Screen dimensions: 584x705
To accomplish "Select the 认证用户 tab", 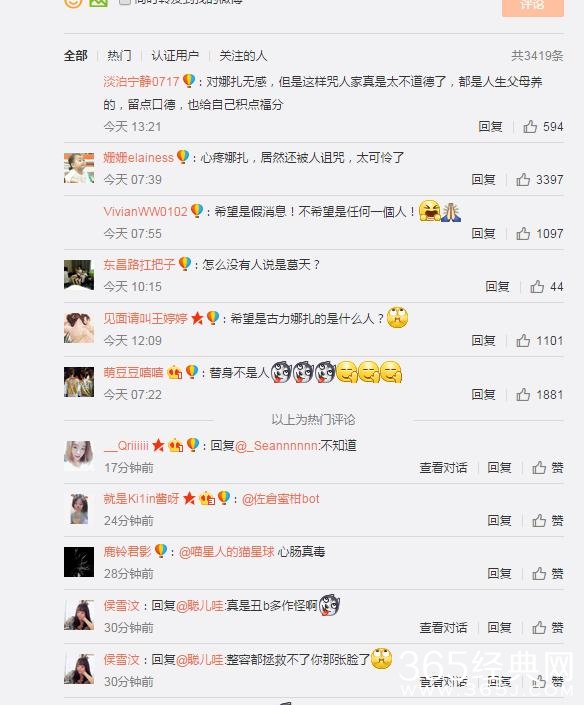I will (175, 56).
